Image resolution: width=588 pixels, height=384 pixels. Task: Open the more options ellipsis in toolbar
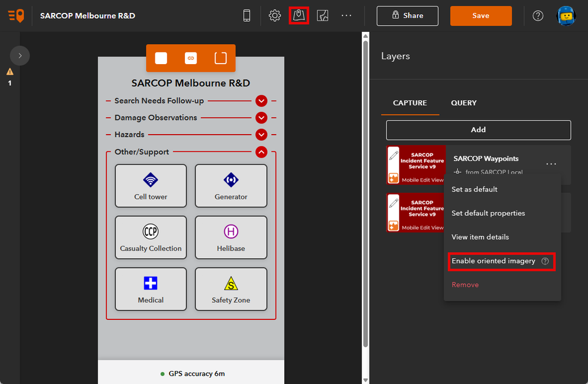point(347,16)
